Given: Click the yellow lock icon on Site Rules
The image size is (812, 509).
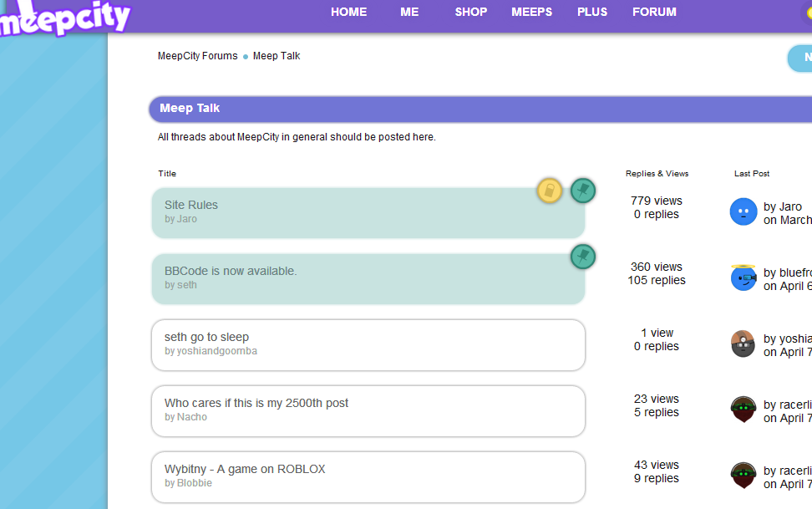Looking at the screenshot, I should click(549, 191).
